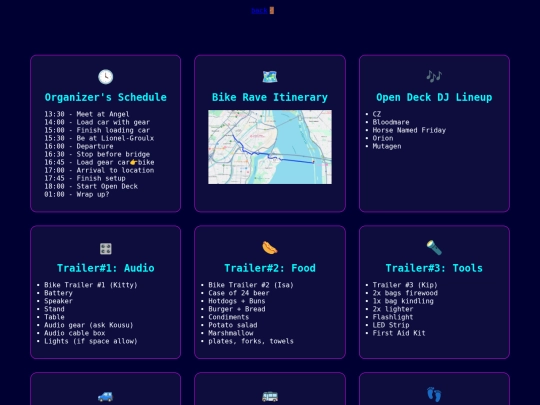Click '2x lighter' in Tools list
540x405 pixels.
[x=393, y=309]
